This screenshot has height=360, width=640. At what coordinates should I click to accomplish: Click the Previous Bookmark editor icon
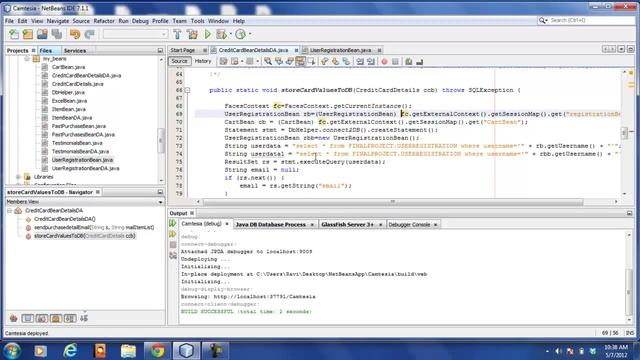click(324, 62)
